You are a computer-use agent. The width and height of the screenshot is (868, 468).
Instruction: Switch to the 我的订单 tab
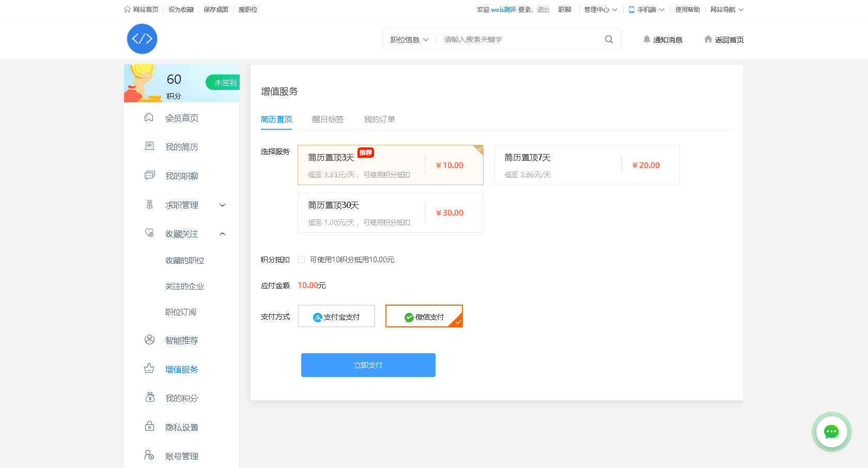pyautogui.click(x=379, y=119)
